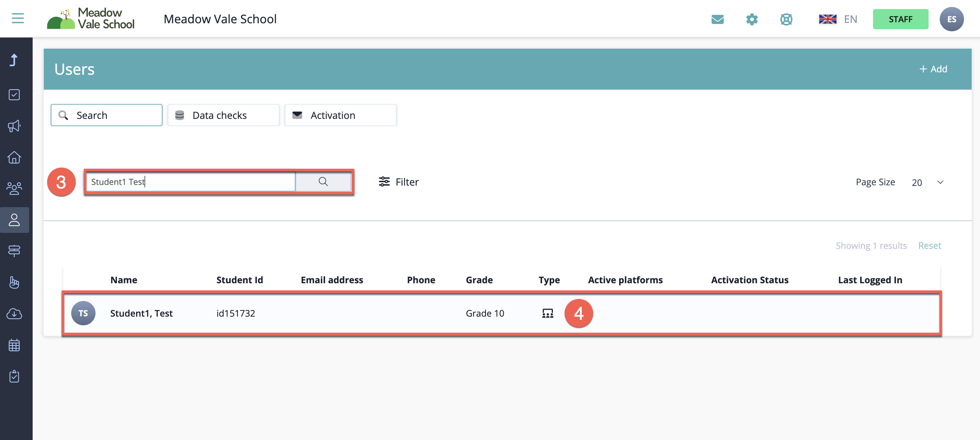Open the Page Size dropdown
This screenshot has width=980, height=440.
coord(927,182)
